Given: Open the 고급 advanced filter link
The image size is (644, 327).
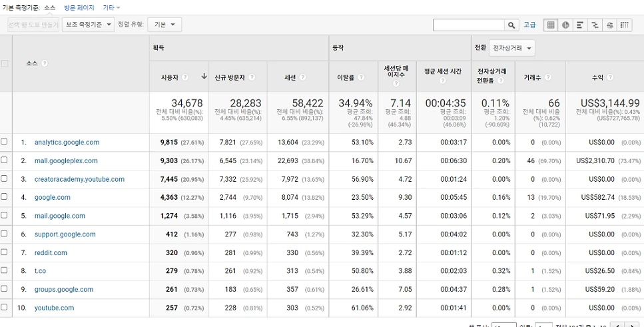Looking at the screenshot, I should pos(529,25).
